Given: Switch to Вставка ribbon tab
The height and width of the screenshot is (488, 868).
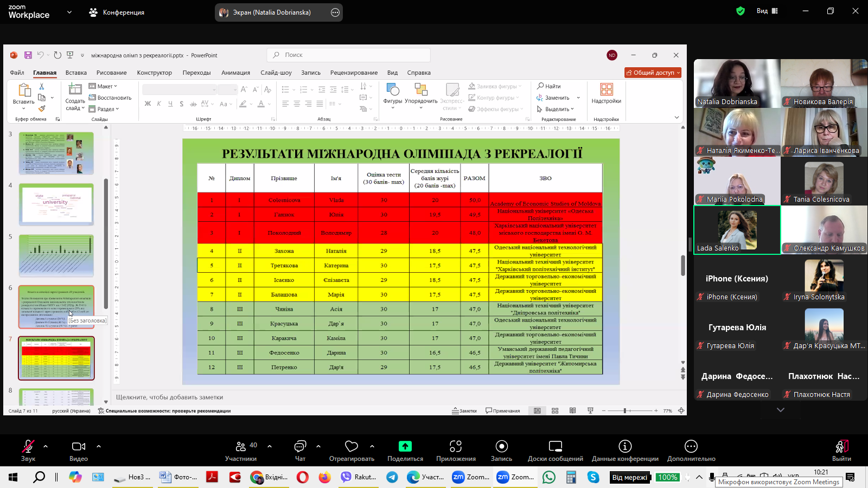Looking at the screenshot, I should pyautogui.click(x=76, y=73).
